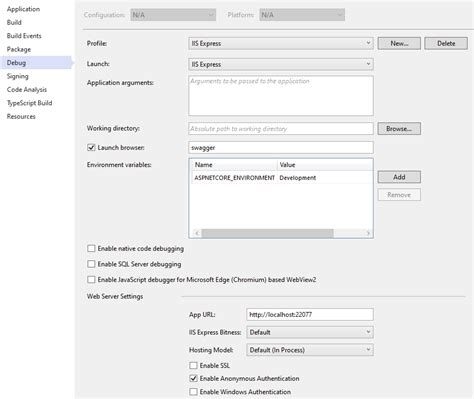Screen dimensions: 474x399
Task: Enable JavaScript debugger for WebView2
Action: pos(91,279)
